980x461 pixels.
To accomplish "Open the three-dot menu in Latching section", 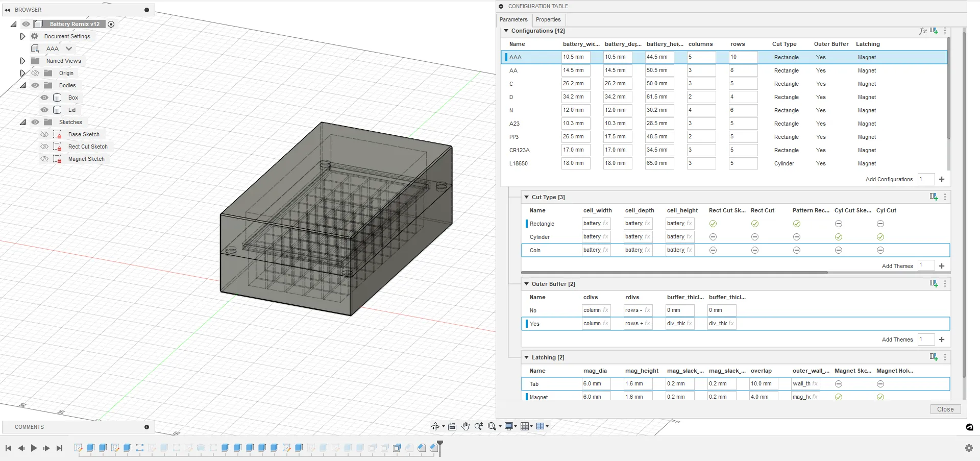I will 945,357.
